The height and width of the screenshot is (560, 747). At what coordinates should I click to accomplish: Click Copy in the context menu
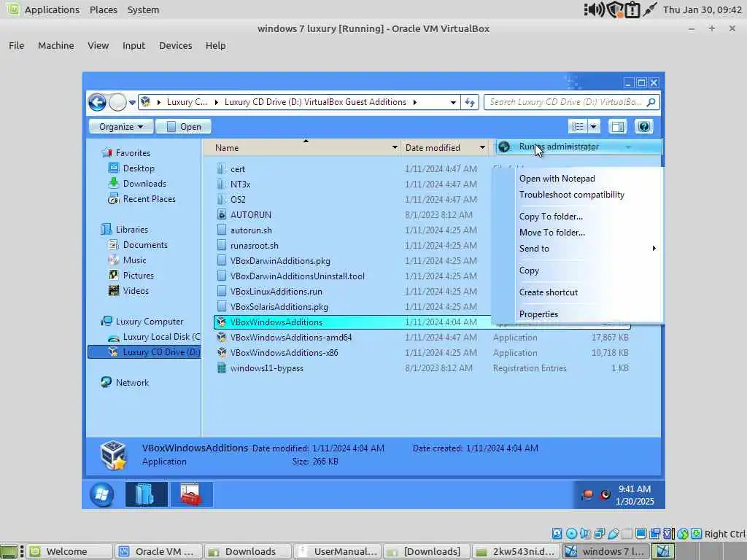(530, 271)
